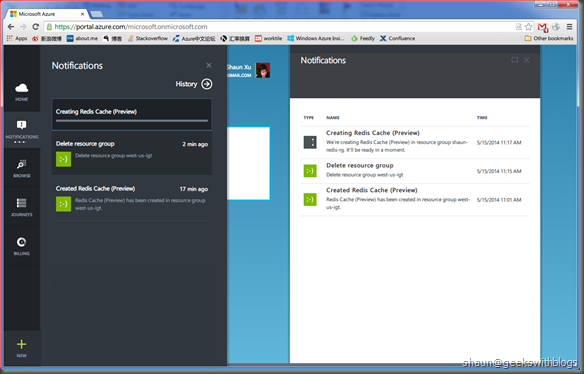
Task: Close the left Notifications panel
Action: (209, 65)
